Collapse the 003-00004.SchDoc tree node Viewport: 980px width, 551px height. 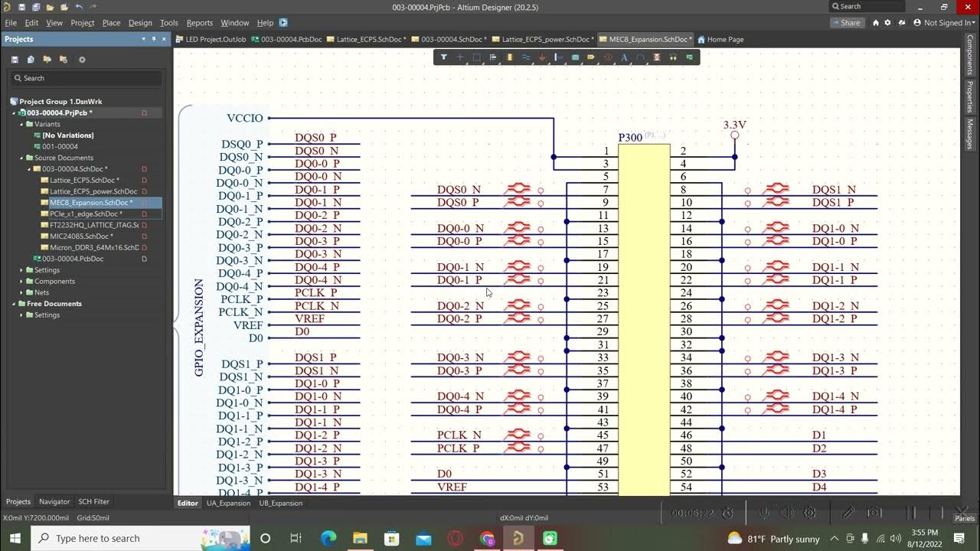point(29,169)
